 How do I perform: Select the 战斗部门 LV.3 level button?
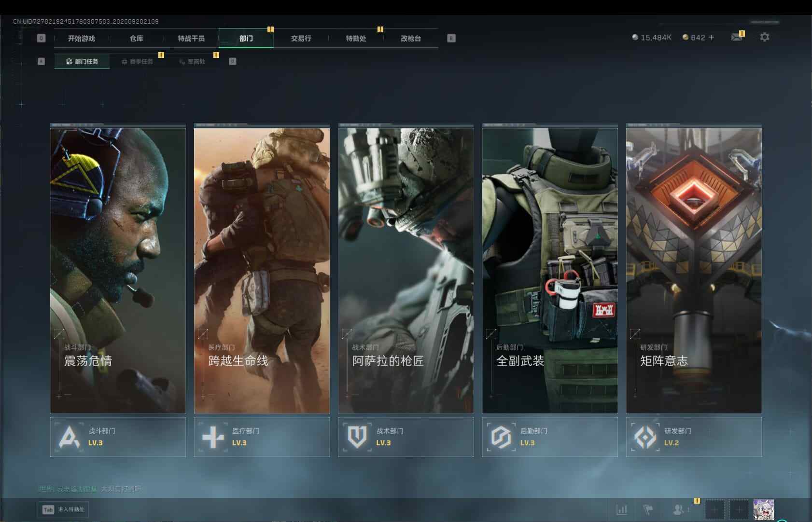pos(118,437)
